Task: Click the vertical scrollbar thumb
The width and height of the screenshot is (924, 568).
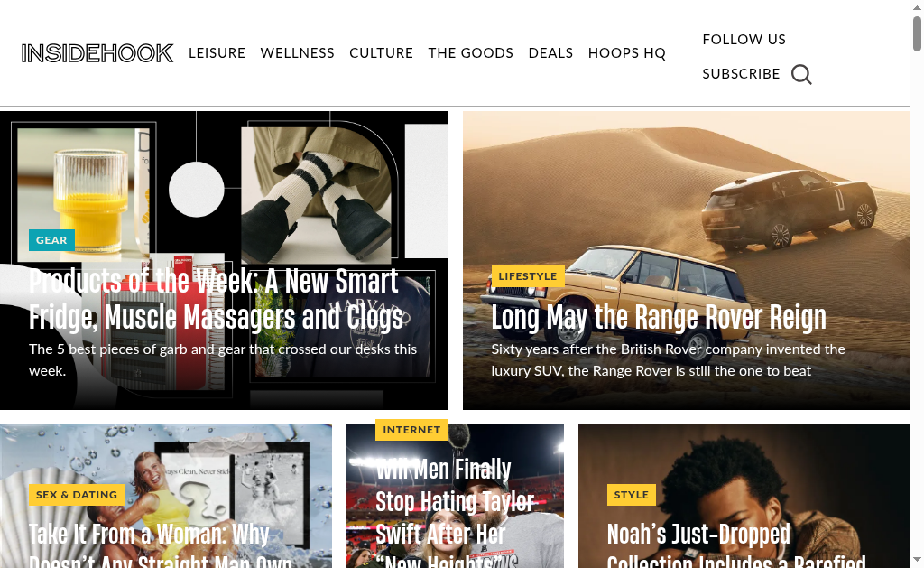Action: 917,33
